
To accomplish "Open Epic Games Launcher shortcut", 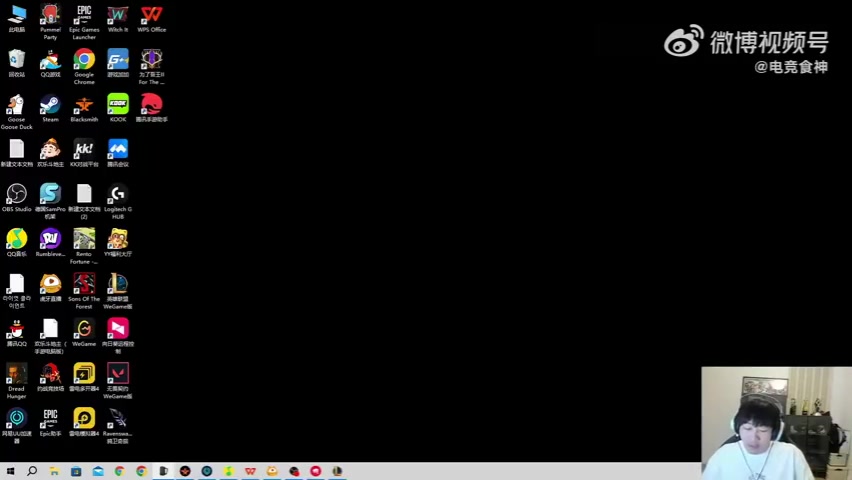I will [84, 16].
